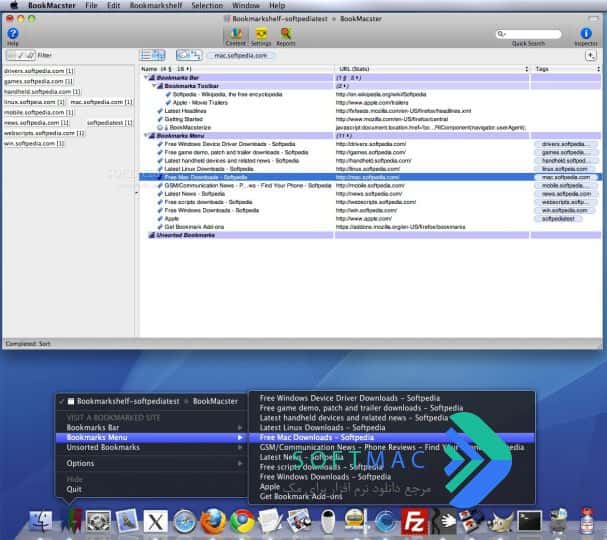Click the Name column header
This screenshot has height=540, width=607.
[x=236, y=69]
